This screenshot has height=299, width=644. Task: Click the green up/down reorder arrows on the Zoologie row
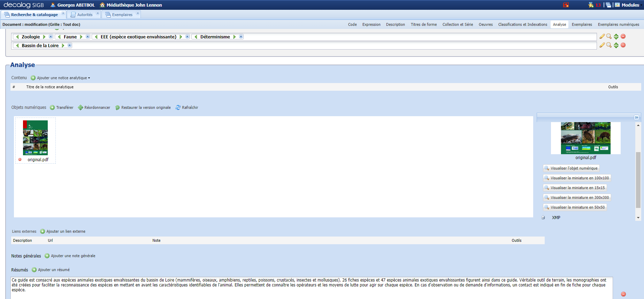pyautogui.click(x=616, y=37)
